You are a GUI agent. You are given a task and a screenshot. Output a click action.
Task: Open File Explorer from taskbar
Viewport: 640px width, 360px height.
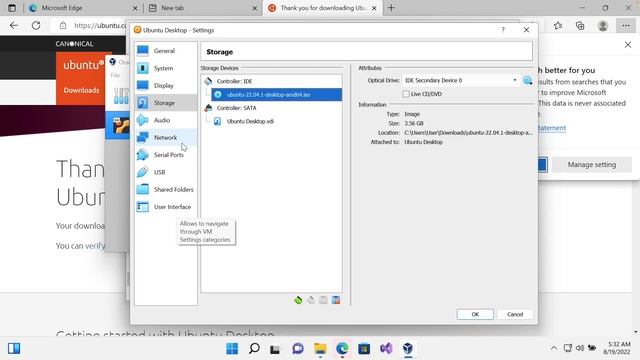tap(320, 349)
